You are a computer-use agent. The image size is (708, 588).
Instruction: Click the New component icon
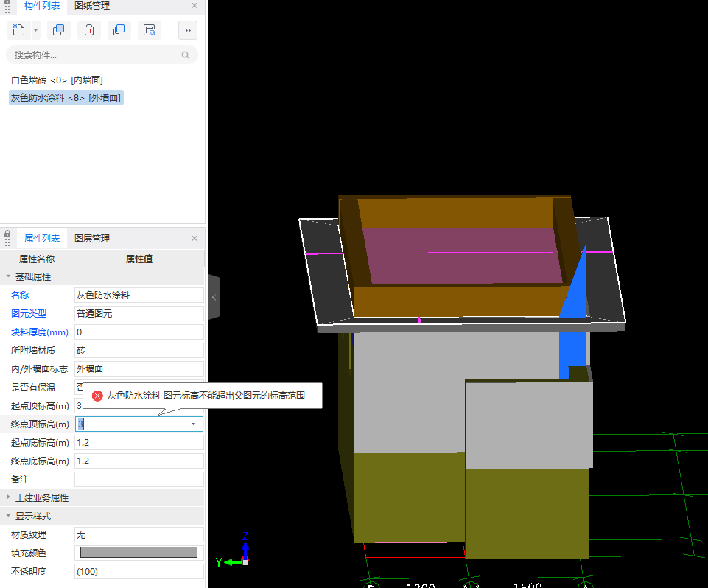click(x=19, y=30)
